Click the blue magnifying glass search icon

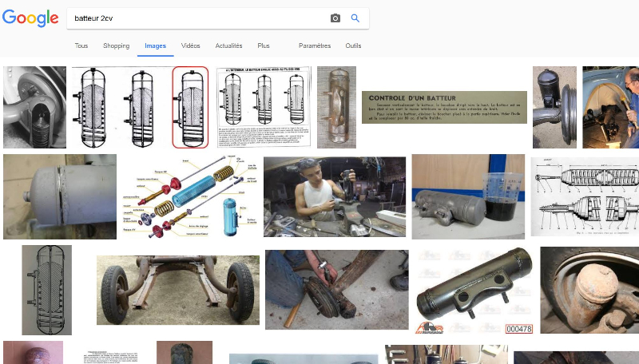pos(355,18)
